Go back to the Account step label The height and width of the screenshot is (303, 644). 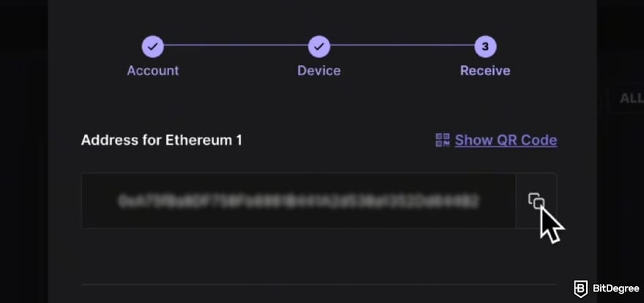(152, 71)
